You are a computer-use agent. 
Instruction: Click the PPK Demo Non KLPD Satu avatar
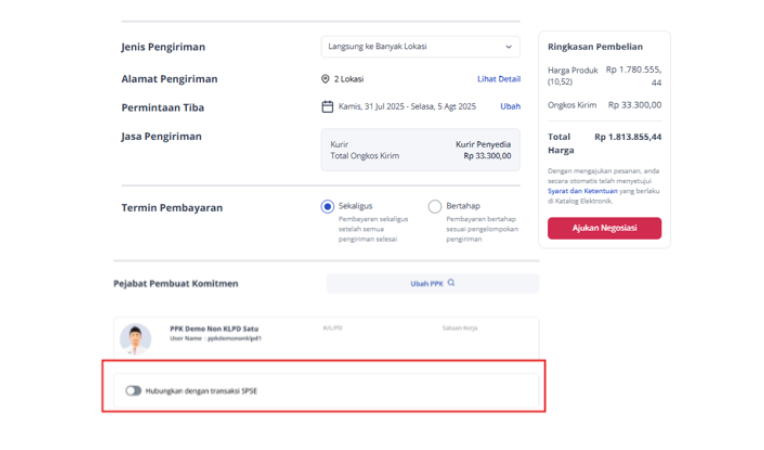click(x=135, y=338)
